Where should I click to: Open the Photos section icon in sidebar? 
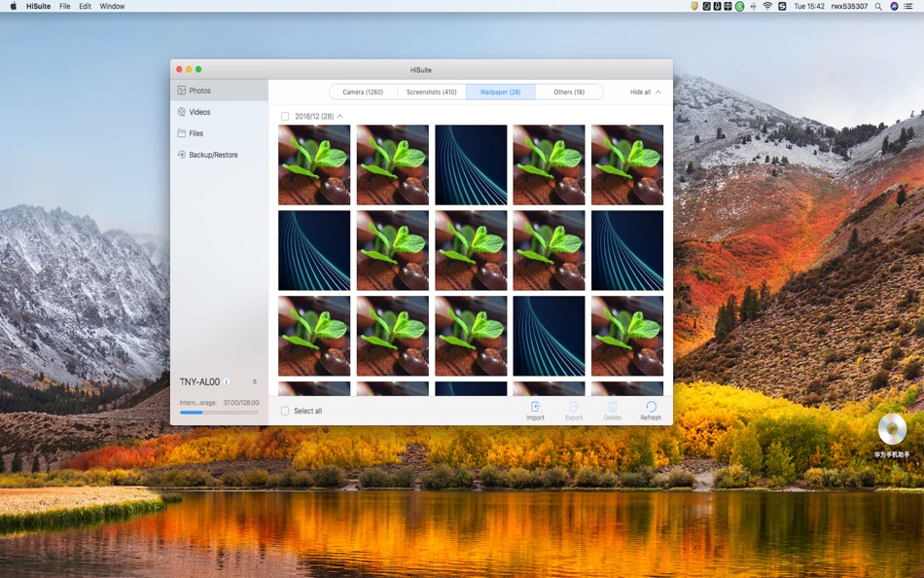click(x=182, y=90)
